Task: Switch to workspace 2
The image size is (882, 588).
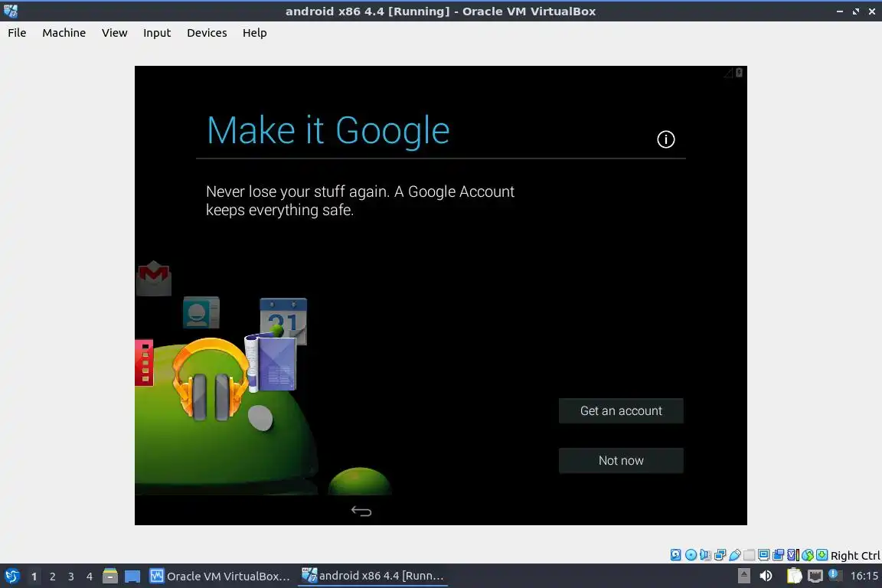Action: [52, 577]
